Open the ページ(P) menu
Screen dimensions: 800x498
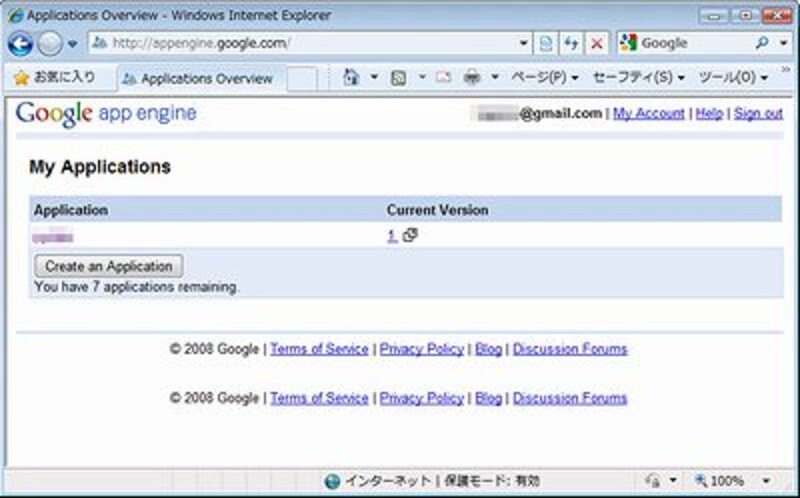[x=545, y=78]
